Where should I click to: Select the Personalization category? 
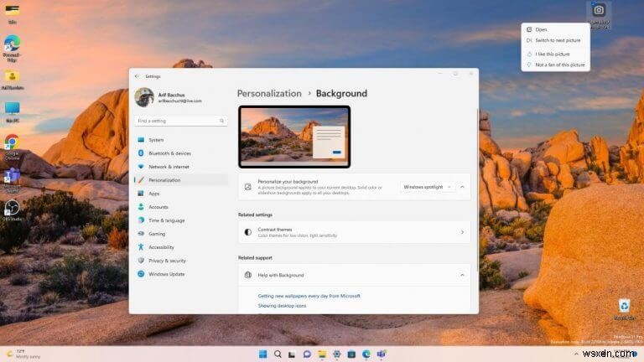pos(181,180)
